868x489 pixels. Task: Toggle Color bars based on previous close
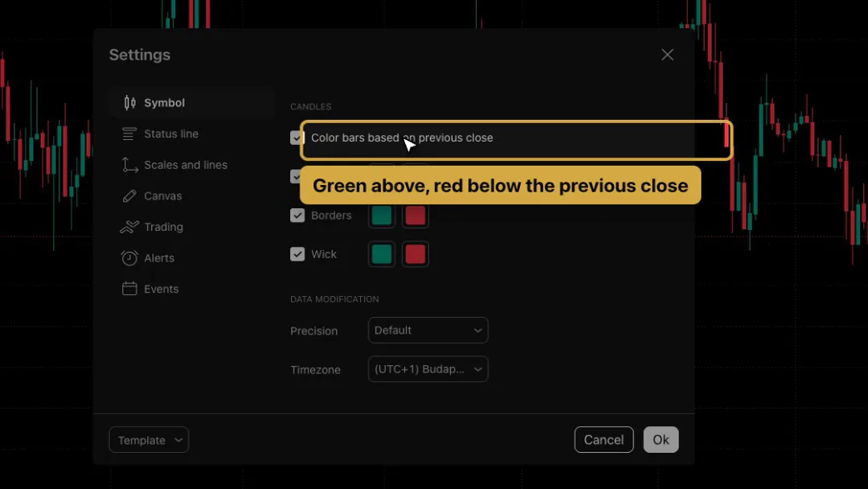(x=297, y=138)
